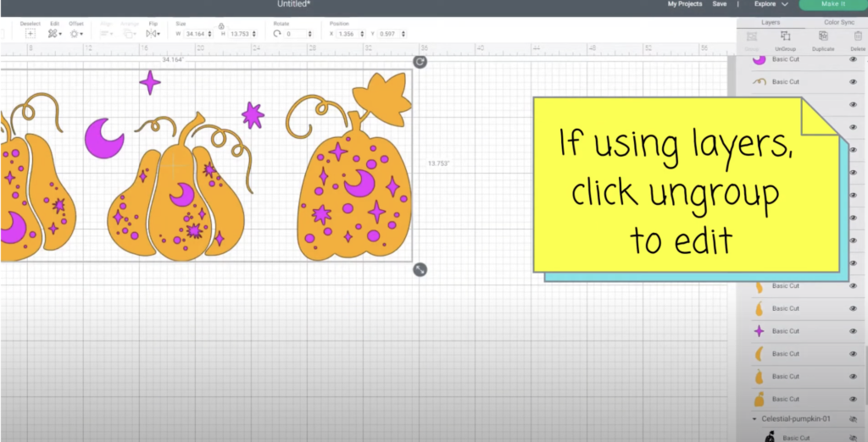
Task: Click the resize handle at selection corner
Action: click(x=420, y=270)
